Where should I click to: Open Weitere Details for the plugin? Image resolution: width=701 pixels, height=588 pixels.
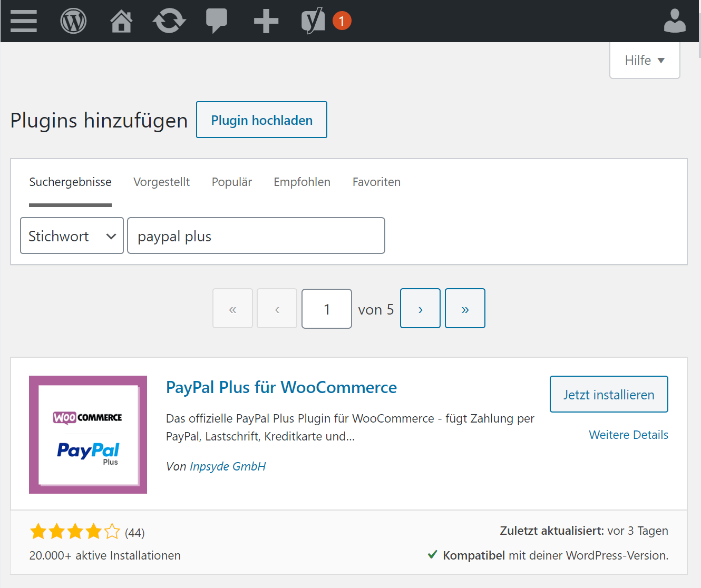(628, 434)
